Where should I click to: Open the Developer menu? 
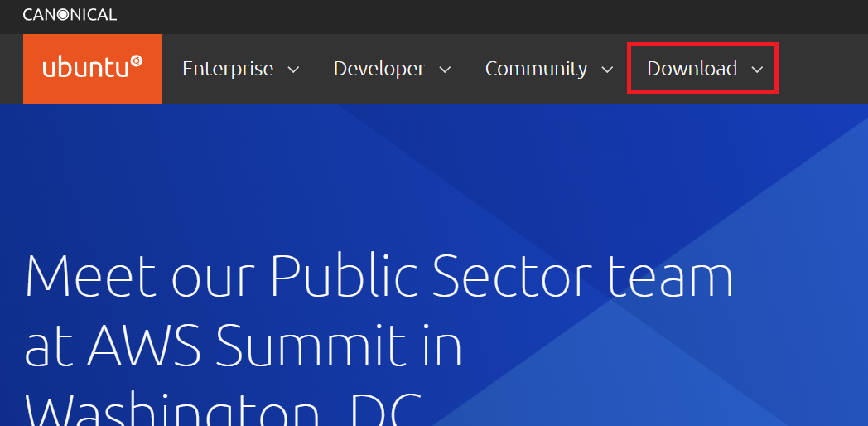pyautogui.click(x=379, y=69)
